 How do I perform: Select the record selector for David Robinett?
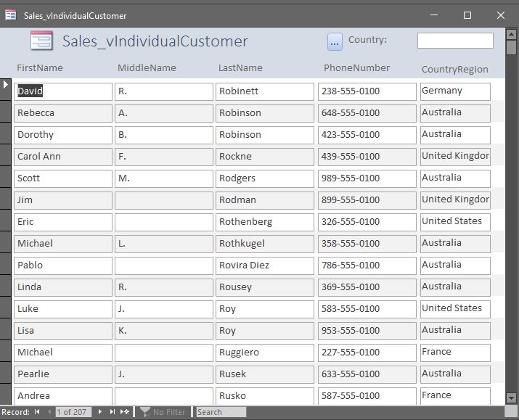(6, 90)
